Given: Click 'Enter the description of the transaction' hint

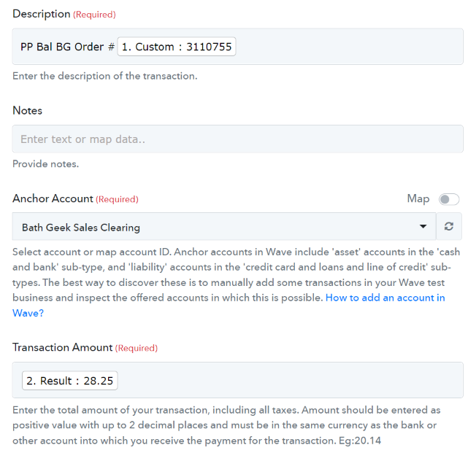Looking at the screenshot, I should pos(104,76).
